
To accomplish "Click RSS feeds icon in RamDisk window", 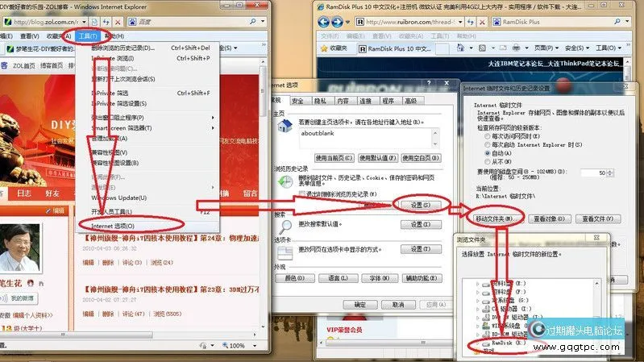I will 483,48.
